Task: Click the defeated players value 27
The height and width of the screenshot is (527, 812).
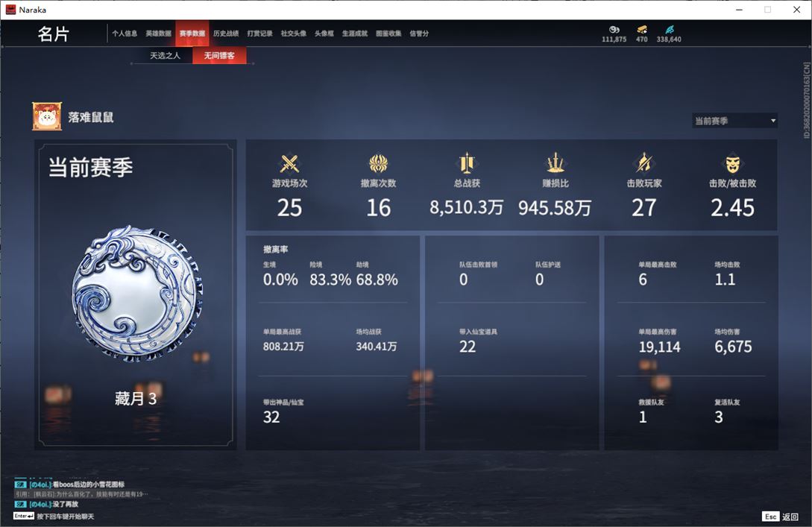Action: click(x=643, y=208)
